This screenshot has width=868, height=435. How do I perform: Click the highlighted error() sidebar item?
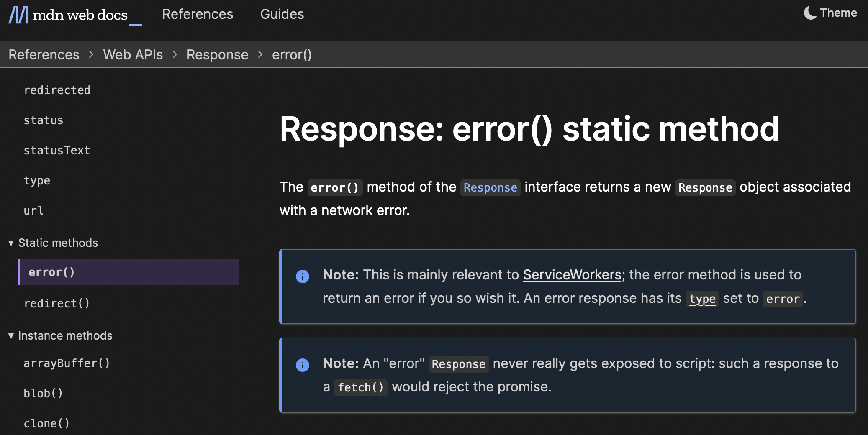(52, 272)
